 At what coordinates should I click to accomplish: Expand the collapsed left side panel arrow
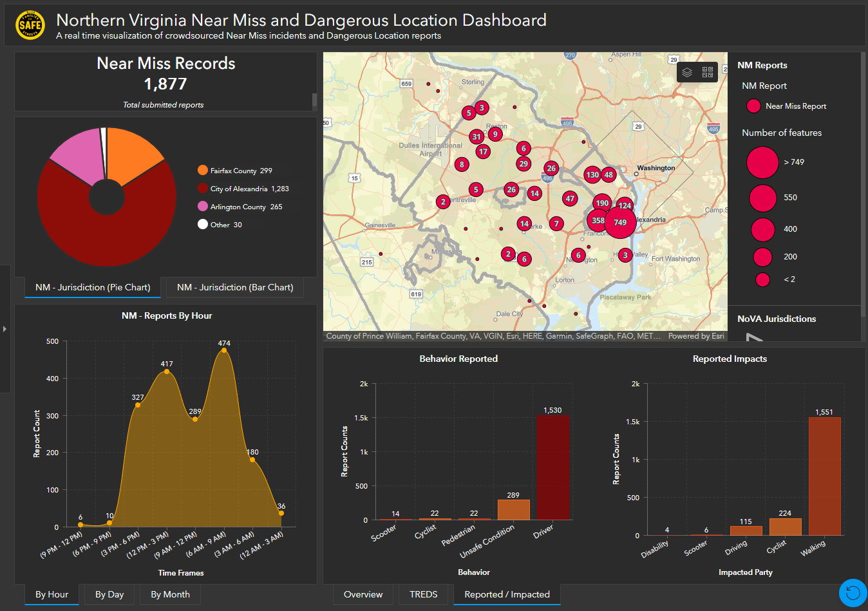tap(5, 328)
